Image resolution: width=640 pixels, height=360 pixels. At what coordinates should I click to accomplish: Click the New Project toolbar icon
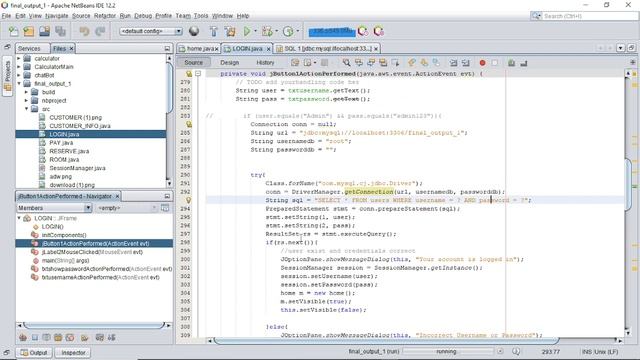pos(29,31)
